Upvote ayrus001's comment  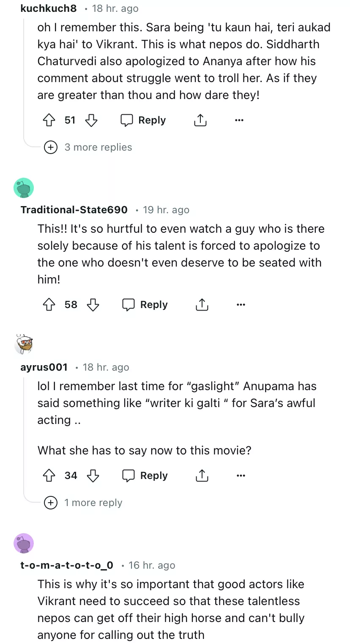(49, 476)
